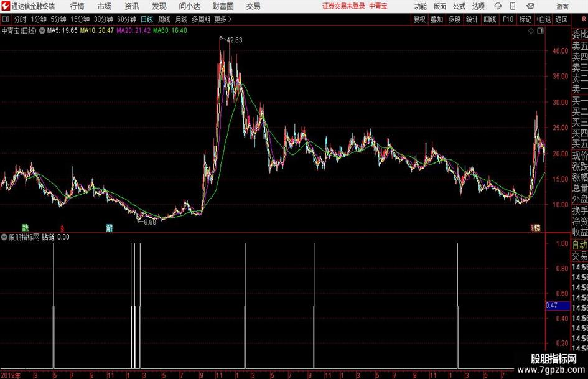Click the 证券交易未登录 login link
This screenshot has height=379, width=588.
pyautogui.click(x=343, y=6)
